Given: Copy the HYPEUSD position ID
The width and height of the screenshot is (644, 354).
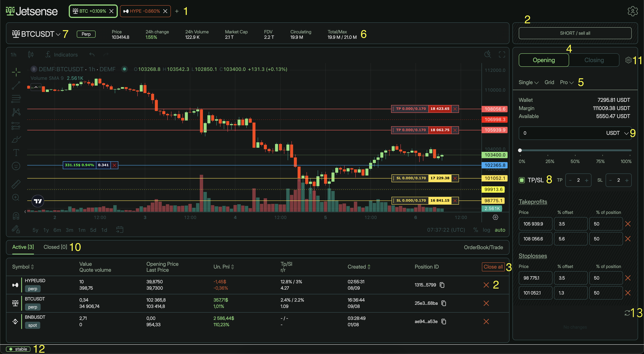Looking at the screenshot, I should [x=442, y=285].
